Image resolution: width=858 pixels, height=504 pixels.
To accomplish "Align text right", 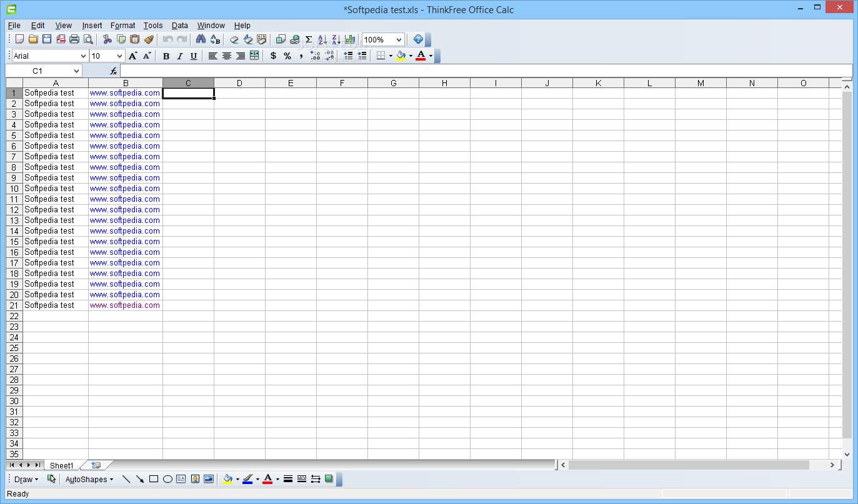I will coord(241,56).
